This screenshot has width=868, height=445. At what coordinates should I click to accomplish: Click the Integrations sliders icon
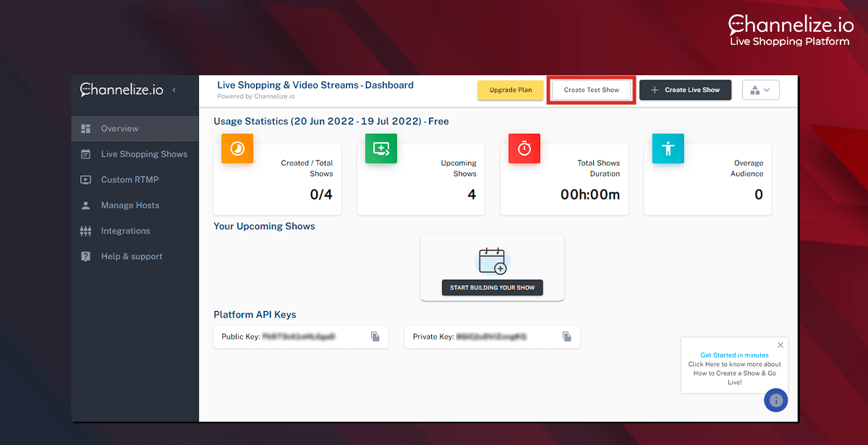85,231
